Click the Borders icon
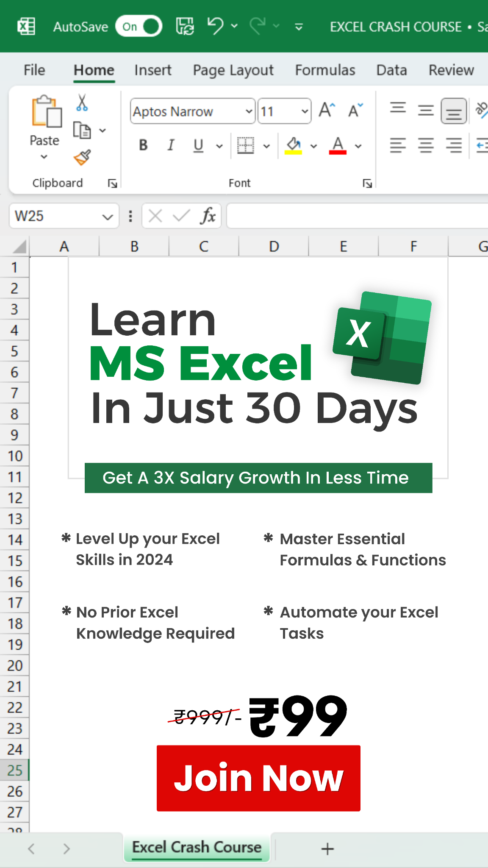Image resolution: width=488 pixels, height=868 pixels. [245, 145]
